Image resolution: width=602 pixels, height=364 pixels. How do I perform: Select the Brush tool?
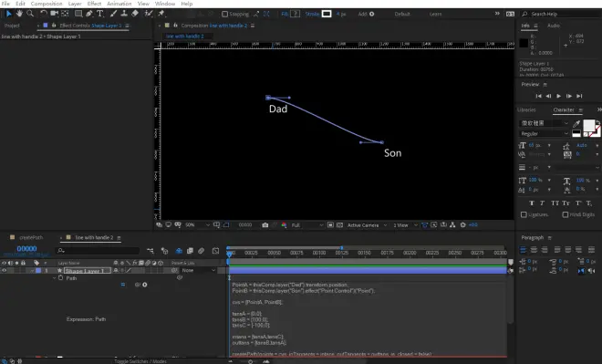(x=113, y=14)
